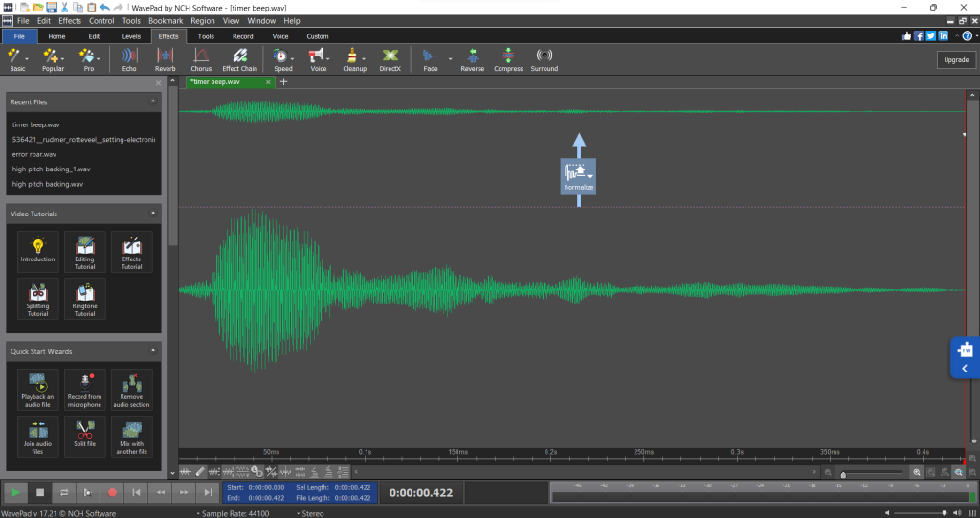The height and width of the screenshot is (518, 980).
Task: Click Save icon in title bar
Action: click(52, 8)
